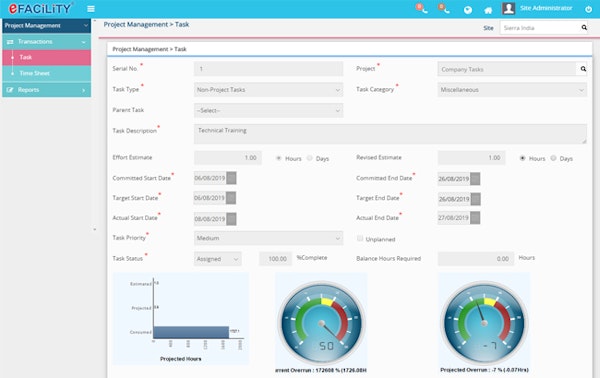Click the Effort Estimate value field

pos(228,158)
